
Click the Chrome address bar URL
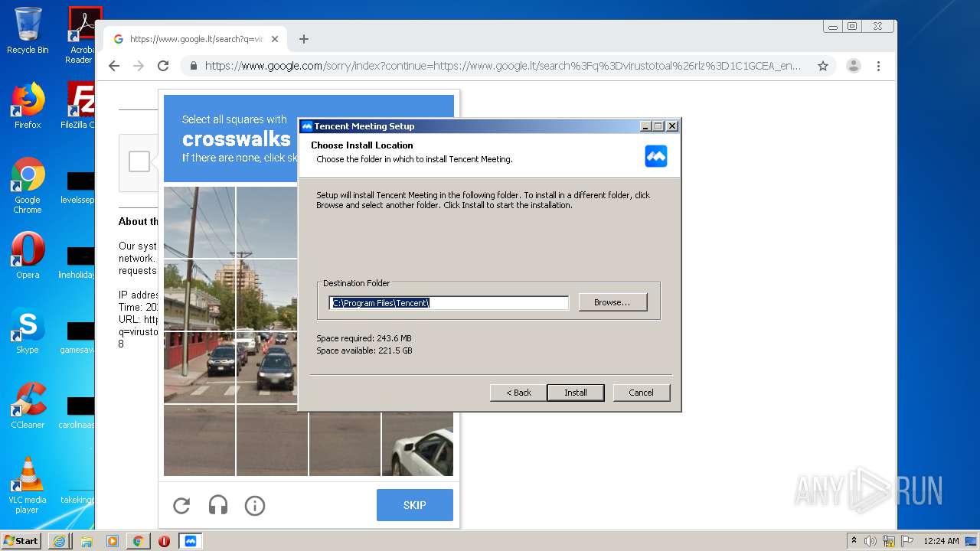click(x=503, y=66)
